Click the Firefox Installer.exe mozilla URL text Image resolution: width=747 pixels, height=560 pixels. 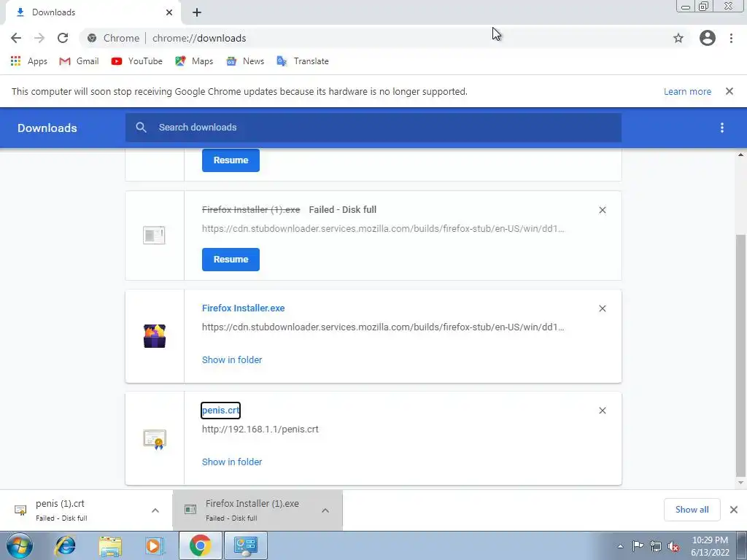[383, 327]
